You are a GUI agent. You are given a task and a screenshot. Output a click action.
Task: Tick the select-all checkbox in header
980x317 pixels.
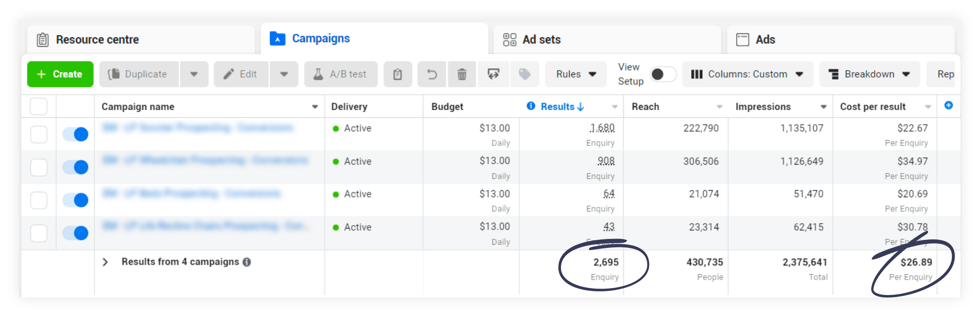39,106
